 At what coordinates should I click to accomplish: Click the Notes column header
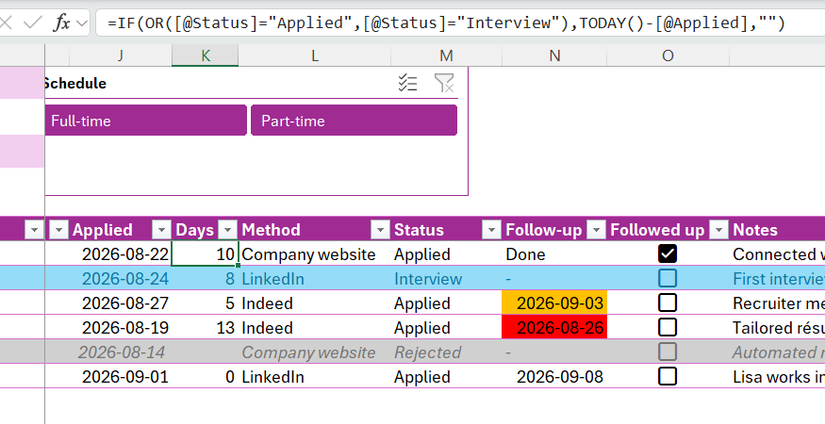pos(778,230)
